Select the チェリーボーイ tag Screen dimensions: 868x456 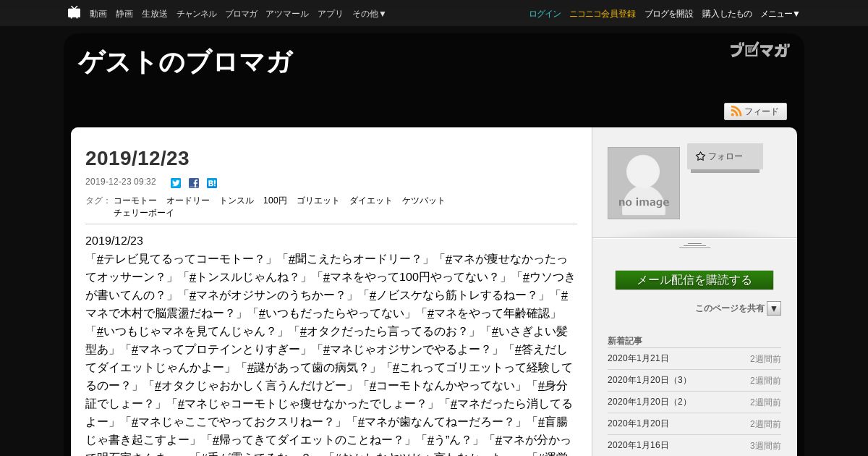tap(144, 213)
